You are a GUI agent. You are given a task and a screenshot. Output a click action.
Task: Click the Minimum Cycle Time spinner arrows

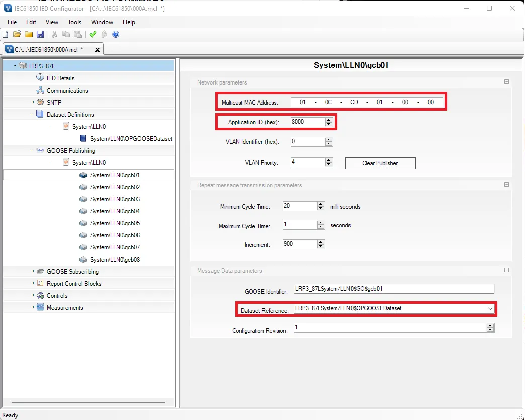point(321,206)
